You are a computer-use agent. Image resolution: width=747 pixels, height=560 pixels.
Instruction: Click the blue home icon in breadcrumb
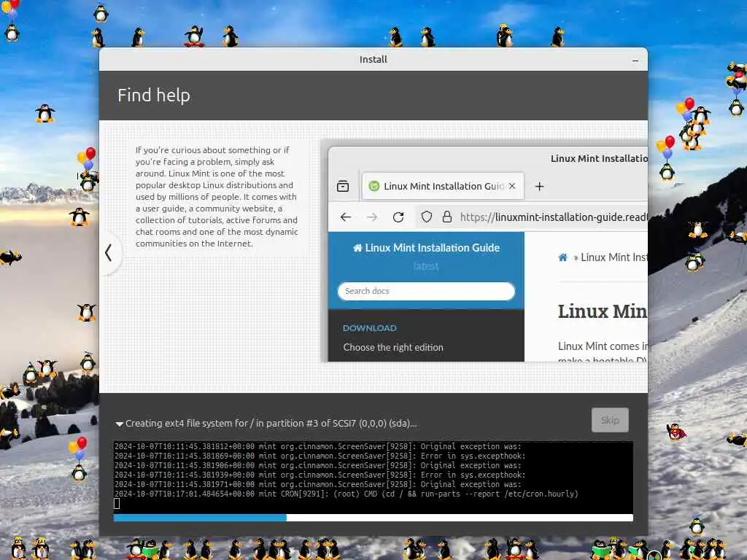point(562,257)
